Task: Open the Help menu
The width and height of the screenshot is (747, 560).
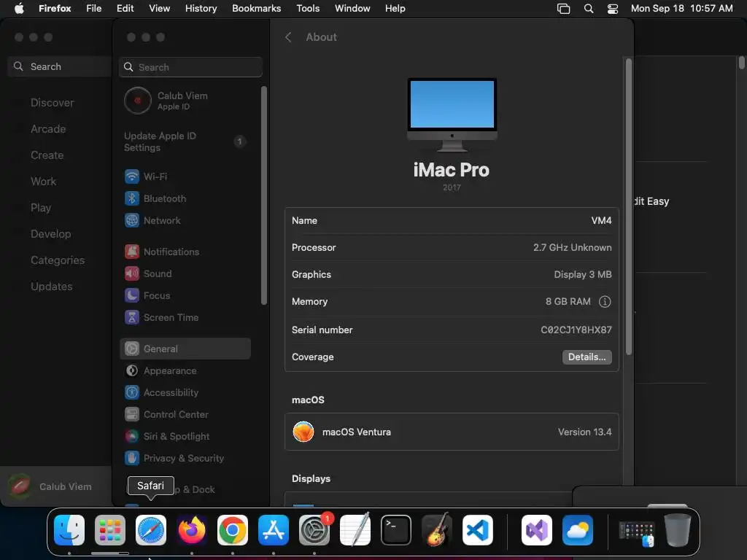Action: coord(395,8)
